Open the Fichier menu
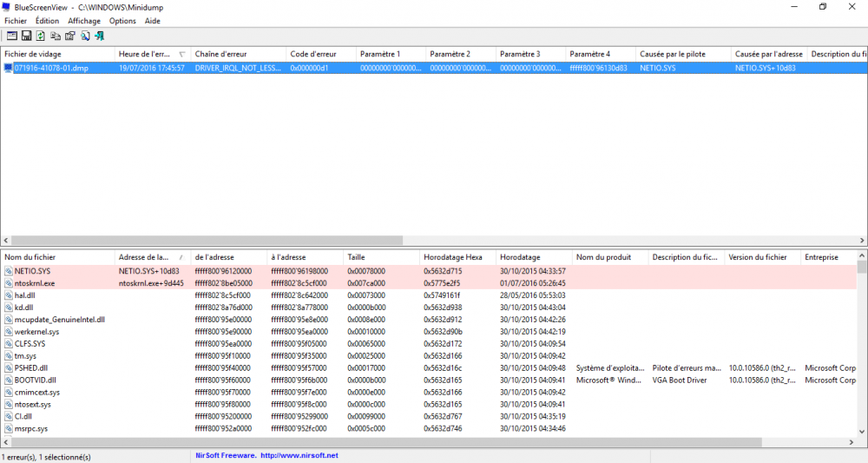Screen dimensions: 868x463 16,20
